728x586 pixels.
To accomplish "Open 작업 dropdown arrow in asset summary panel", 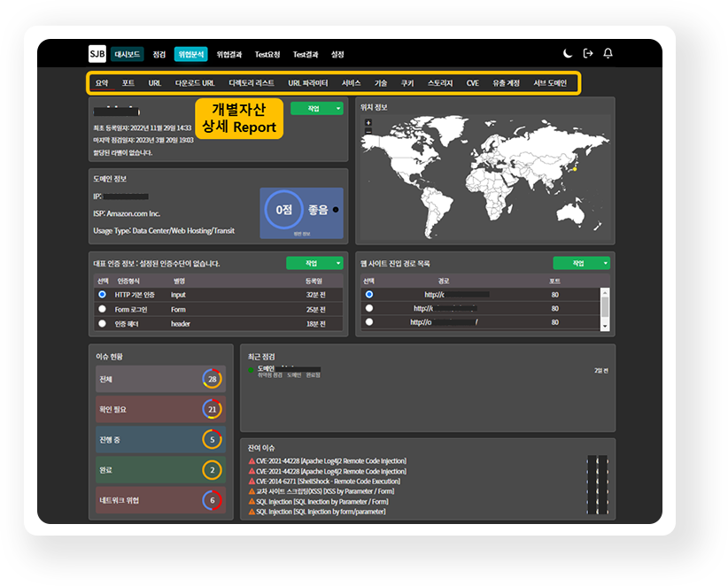I will (x=339, y=108).
